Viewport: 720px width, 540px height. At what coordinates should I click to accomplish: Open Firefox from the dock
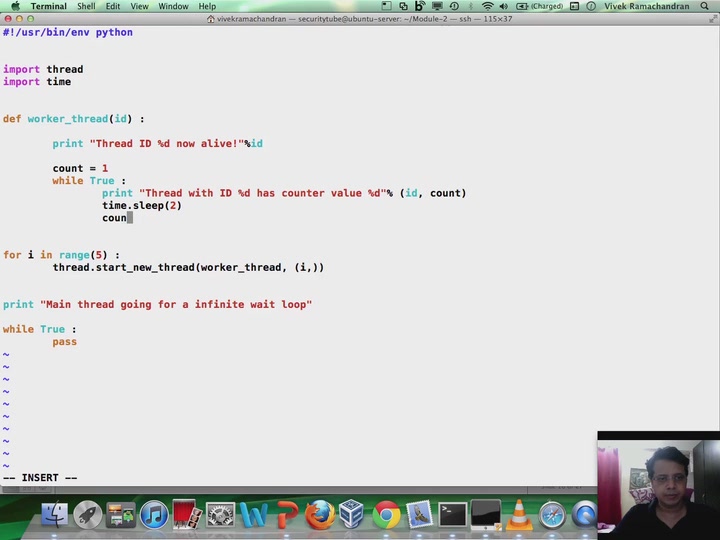320,514
